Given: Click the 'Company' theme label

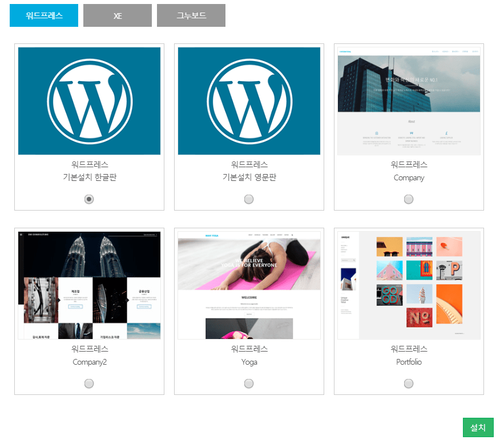Looking at the screenshot, I should click(409, 177).
